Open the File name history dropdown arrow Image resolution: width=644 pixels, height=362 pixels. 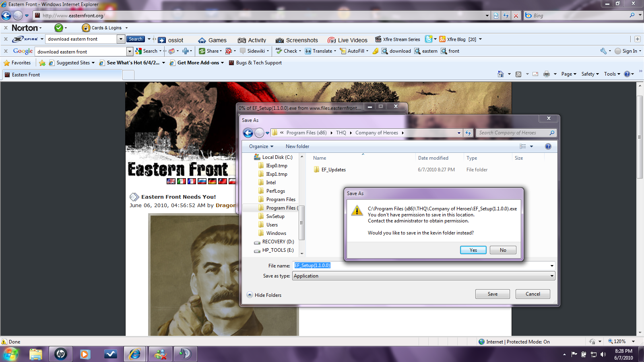[x=552, y=265]
